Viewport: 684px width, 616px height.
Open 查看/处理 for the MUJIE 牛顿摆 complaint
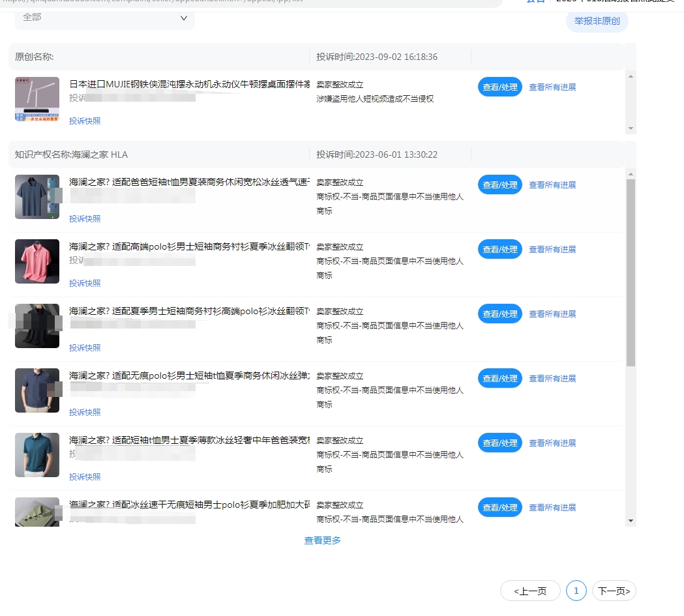pos(500,87)
